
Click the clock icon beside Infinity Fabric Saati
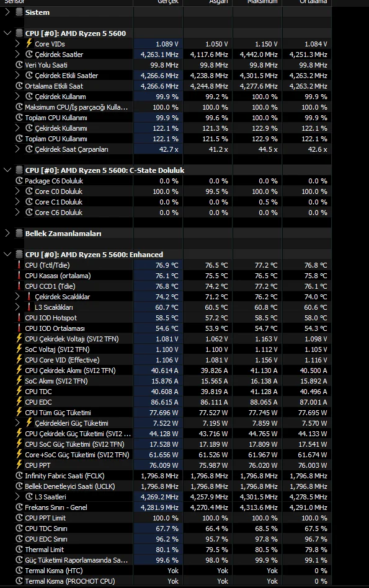pyautogui.click(x=19, y=475)
